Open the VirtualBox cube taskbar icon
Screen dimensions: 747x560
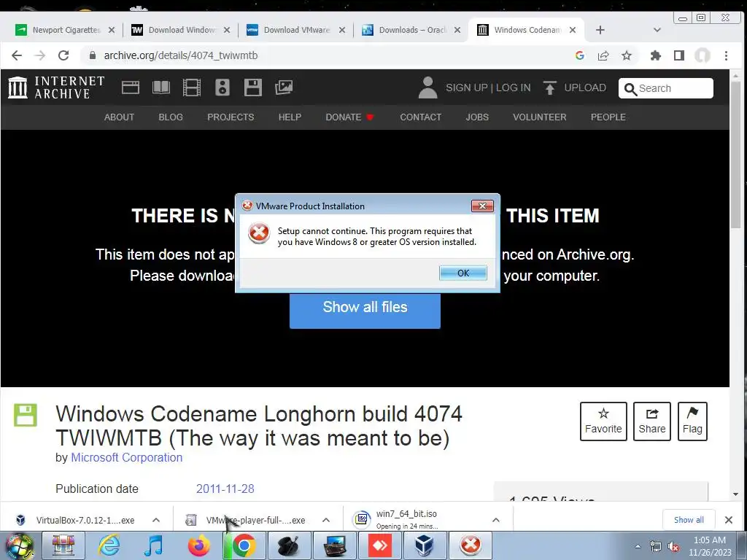tap(424, 545)
